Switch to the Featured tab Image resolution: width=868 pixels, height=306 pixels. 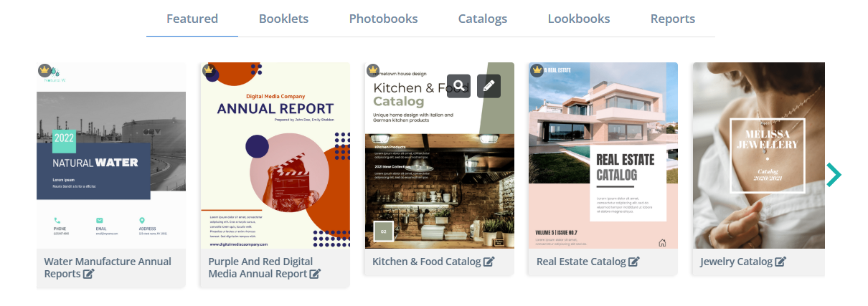click(x=192, y=19)
